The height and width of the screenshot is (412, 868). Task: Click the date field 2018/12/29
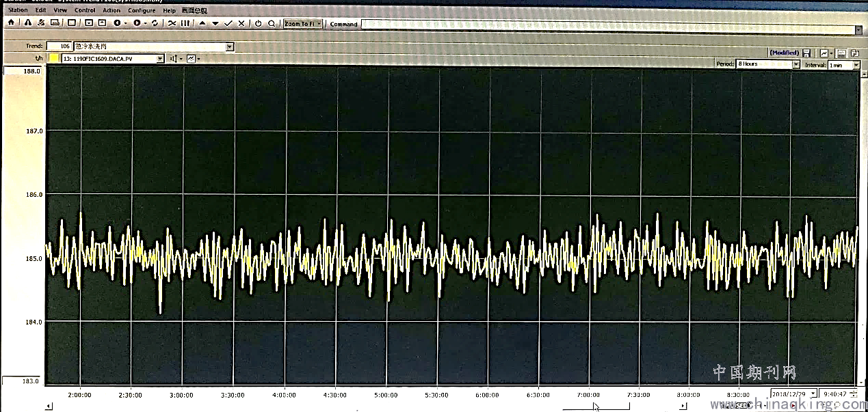792,394
